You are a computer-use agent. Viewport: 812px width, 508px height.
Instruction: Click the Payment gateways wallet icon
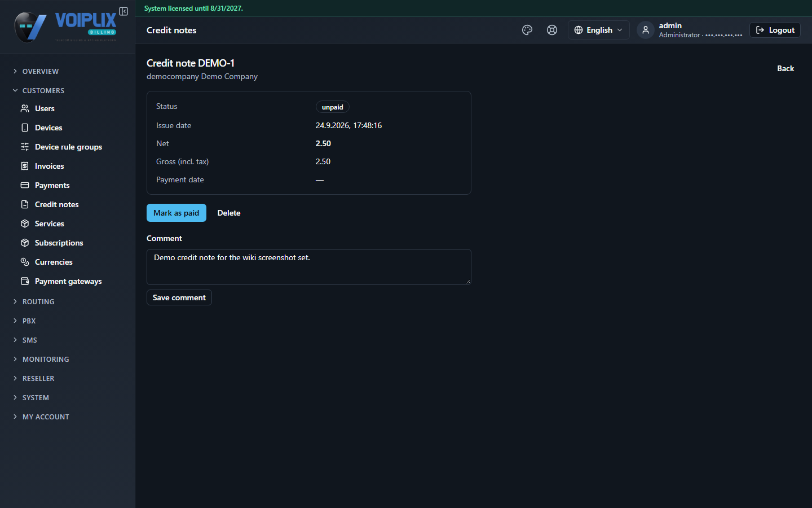[25, 281]
